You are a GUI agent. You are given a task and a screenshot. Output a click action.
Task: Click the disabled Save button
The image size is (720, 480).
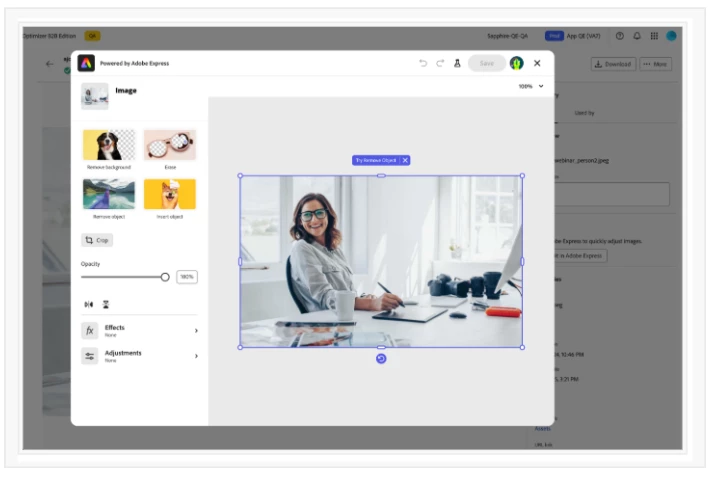[486, 63]
